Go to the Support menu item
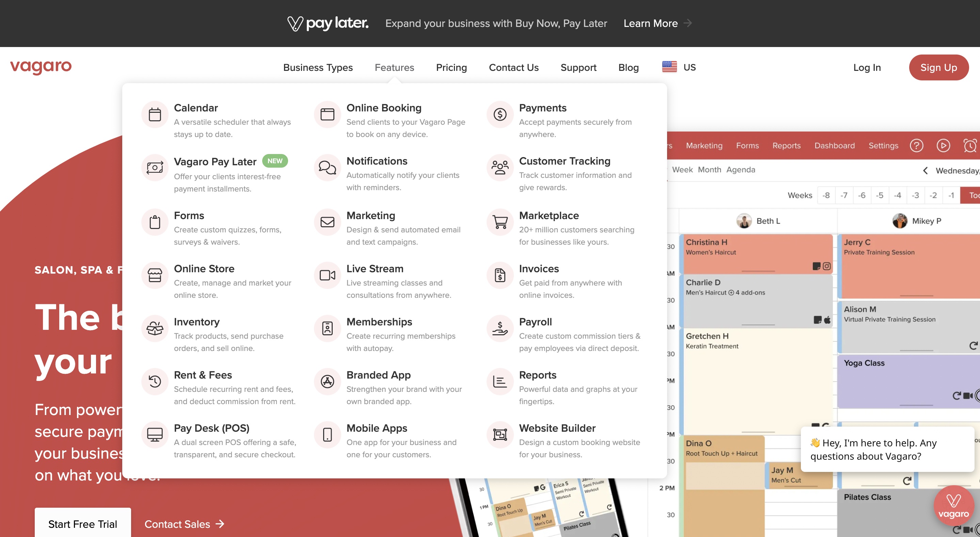Viewport: 980px width, 537px height. 578,67
